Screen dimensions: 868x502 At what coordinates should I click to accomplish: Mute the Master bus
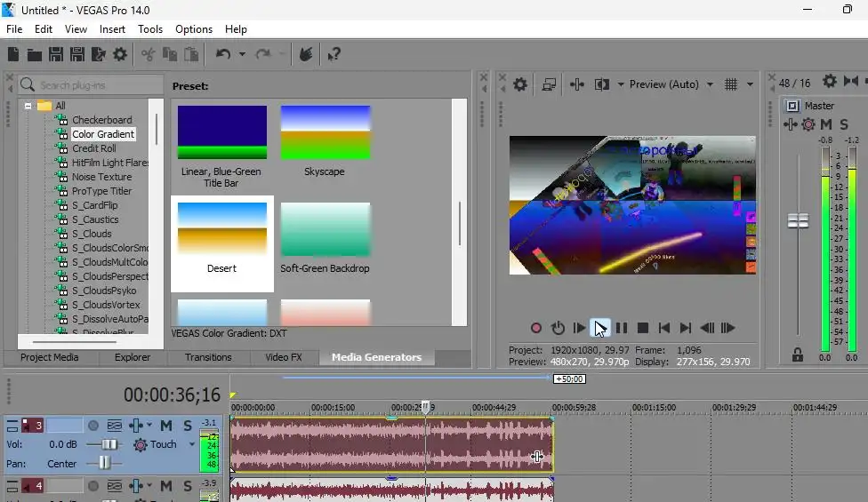(x=826, y=125)
